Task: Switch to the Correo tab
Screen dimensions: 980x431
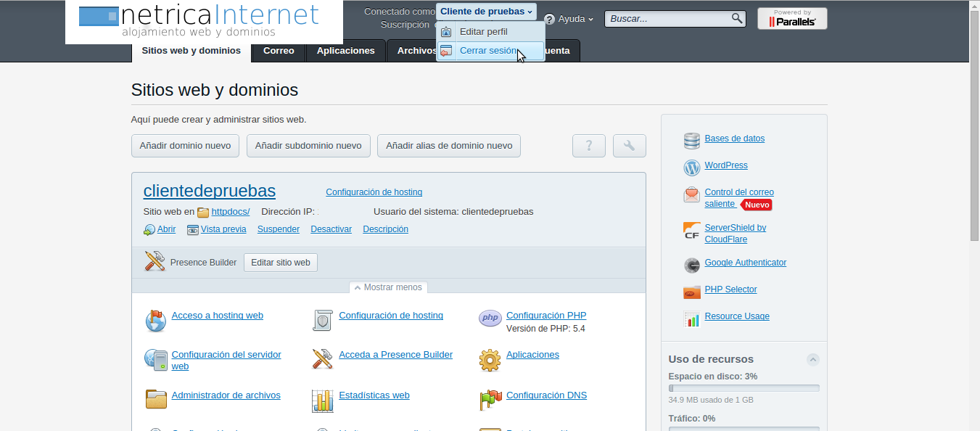Action: [279, 51]
